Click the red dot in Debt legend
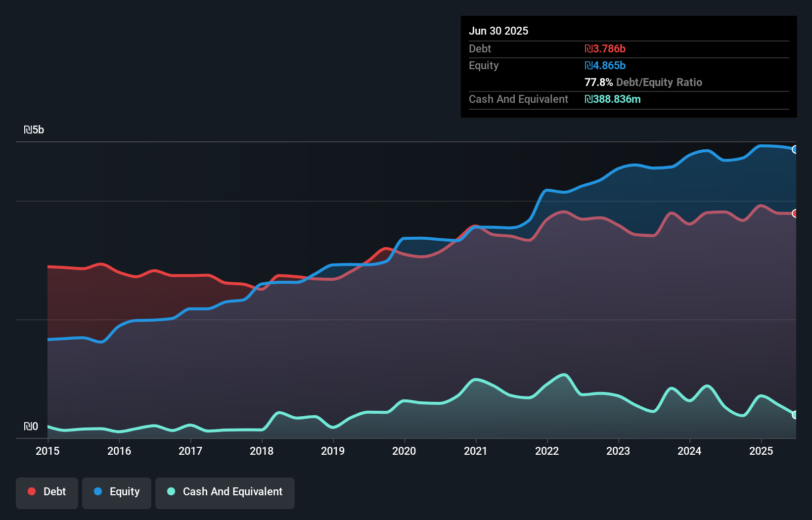 (32, 491)
